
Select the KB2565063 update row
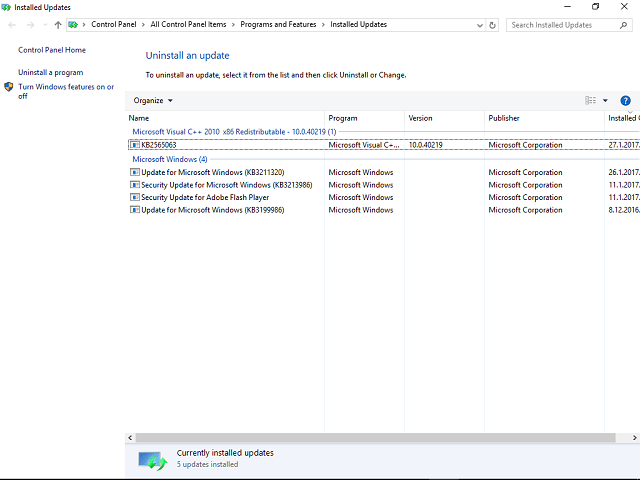[384, 145]
